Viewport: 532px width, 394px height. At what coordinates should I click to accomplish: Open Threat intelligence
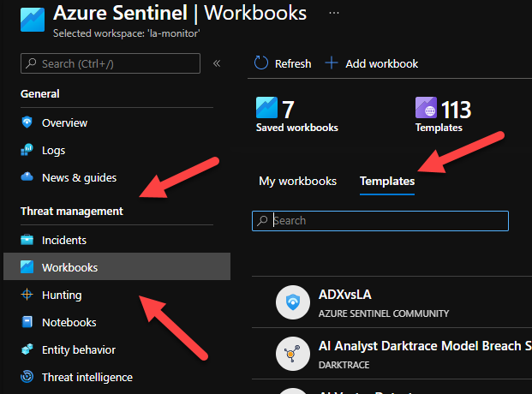(x=87, y=378)
